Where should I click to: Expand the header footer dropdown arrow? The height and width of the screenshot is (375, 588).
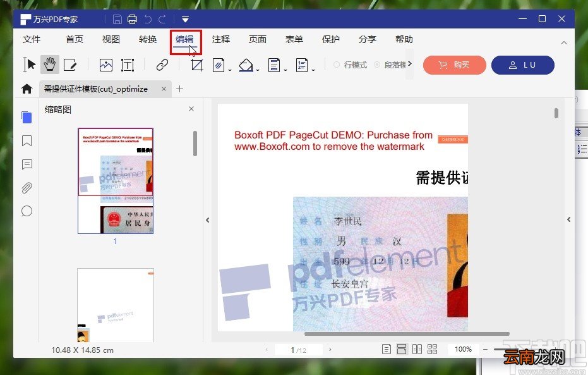[x=285, y=70]
